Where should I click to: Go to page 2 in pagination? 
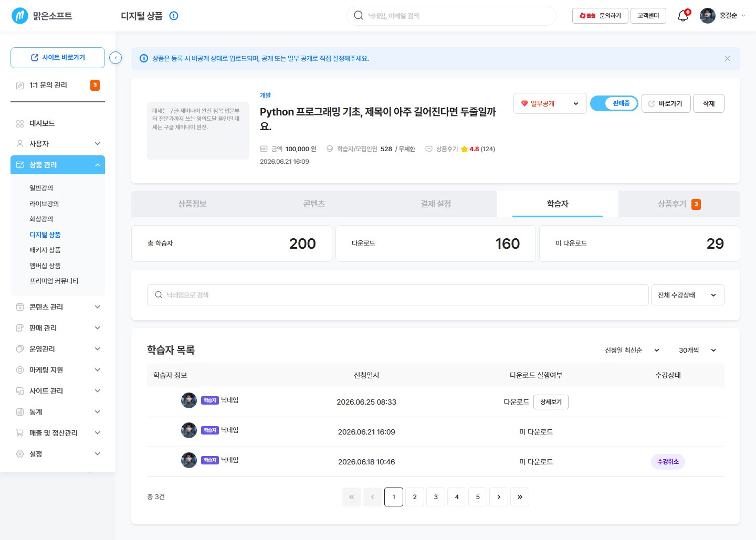[x=415, y=497]
